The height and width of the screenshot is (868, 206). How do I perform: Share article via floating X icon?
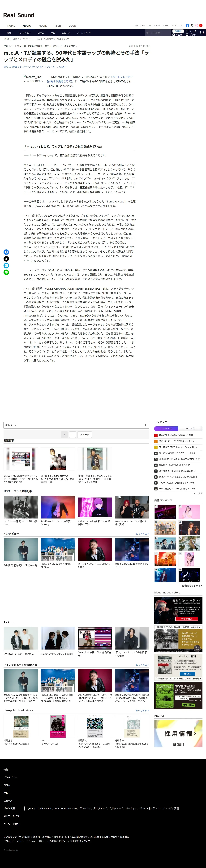[6, 259]
